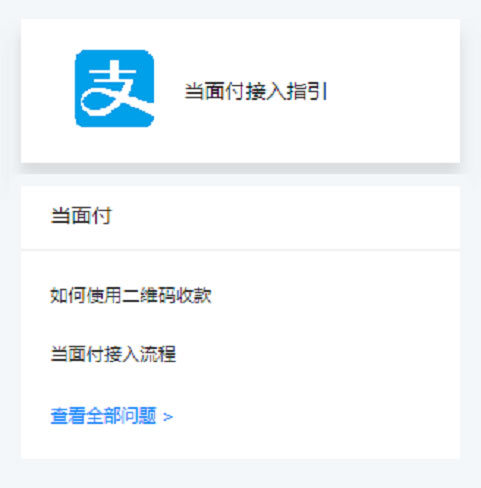Image resolution: width=481 pixels, height=488 pixels.
Task: Click the Alipay logo thumbnail beside the title
Action: [114, 88]
